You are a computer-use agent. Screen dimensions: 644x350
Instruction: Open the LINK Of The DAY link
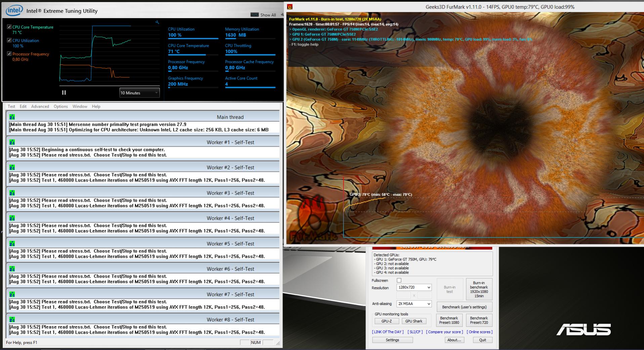pos(388,332)
